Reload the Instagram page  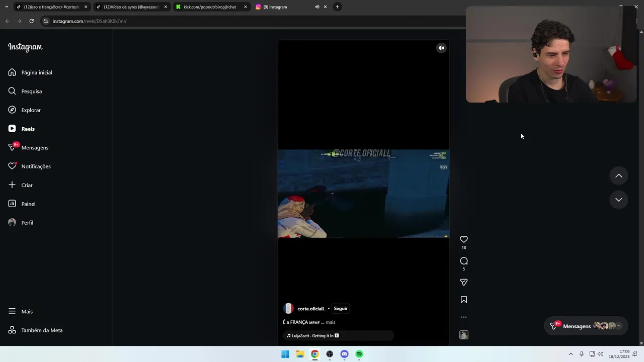point(31,21)
